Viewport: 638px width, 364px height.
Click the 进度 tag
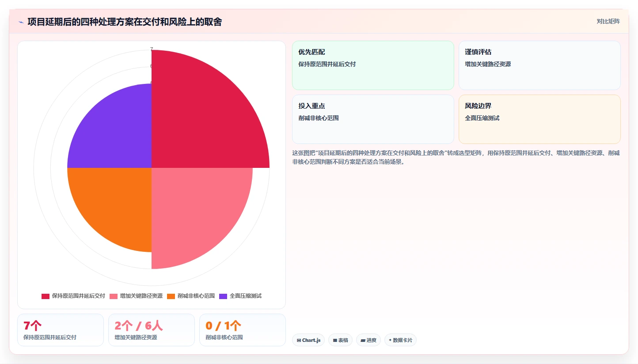(368, 340)
